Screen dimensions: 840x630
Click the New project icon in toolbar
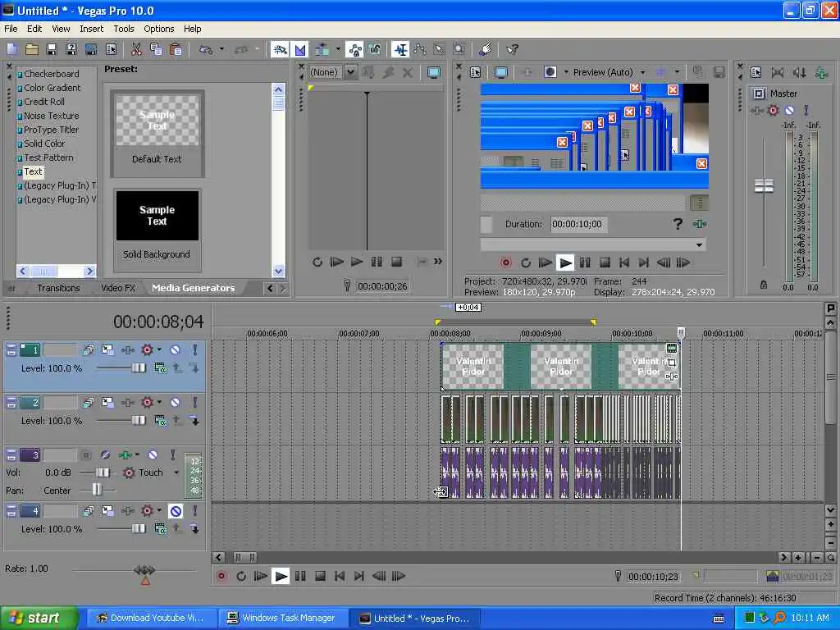(x=12, y=50)
